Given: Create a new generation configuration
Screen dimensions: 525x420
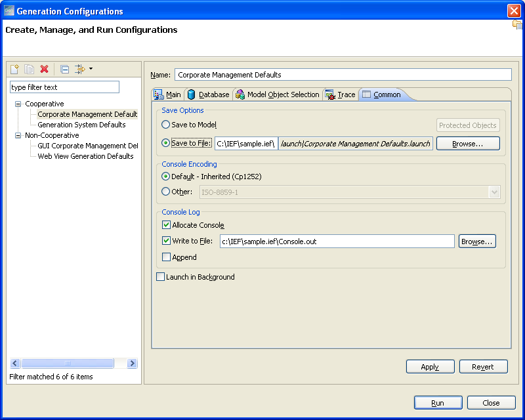Looking at the screenshot, I should point(14,69).
